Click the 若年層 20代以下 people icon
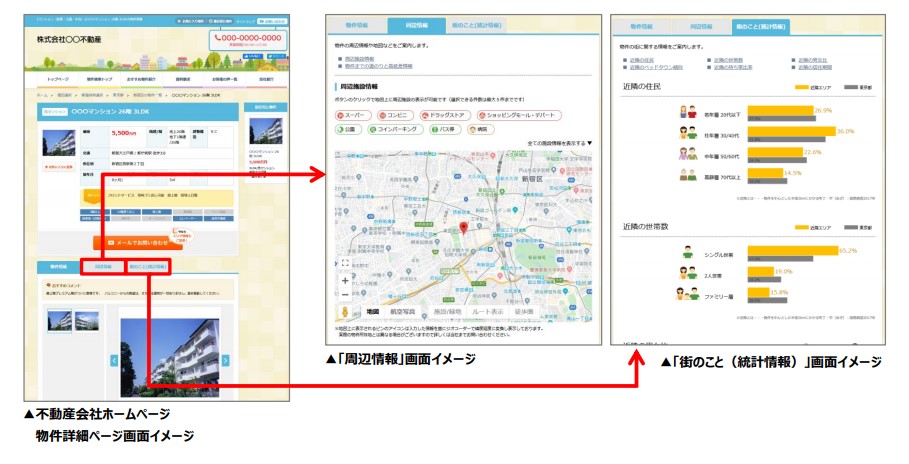 click(x=688, y=113)
